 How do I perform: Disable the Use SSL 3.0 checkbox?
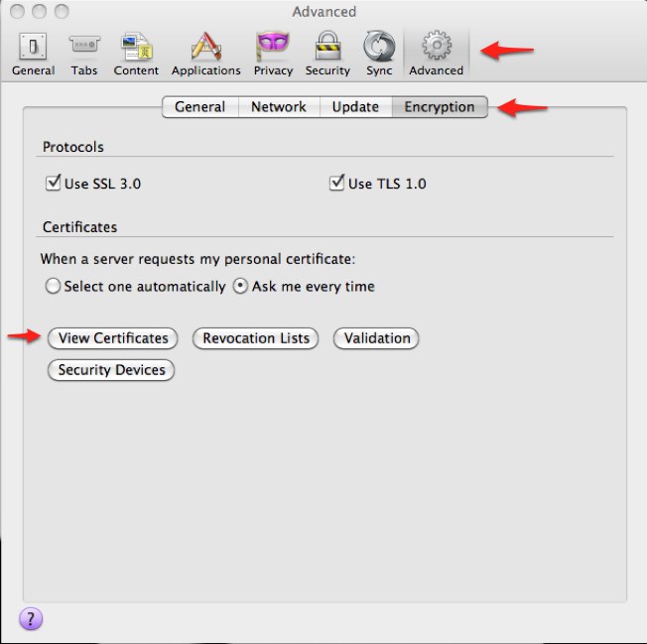tap(54, 184)
